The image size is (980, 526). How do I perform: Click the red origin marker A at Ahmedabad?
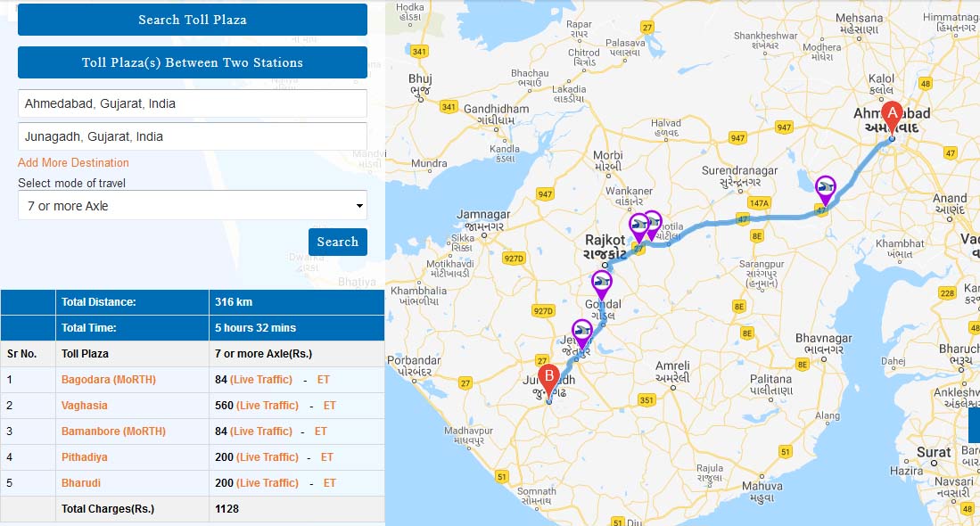click(x=891, y=115)
